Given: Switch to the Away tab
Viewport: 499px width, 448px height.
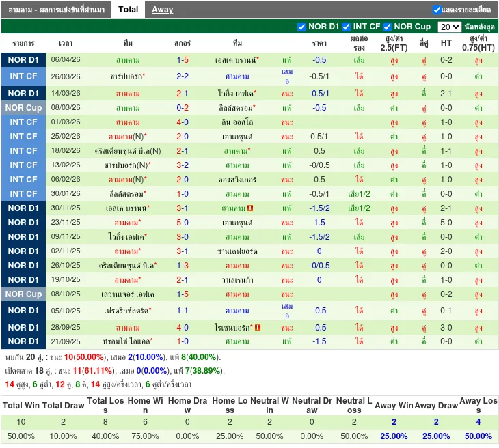Looking at the screenshot, I should click(162, 10).
